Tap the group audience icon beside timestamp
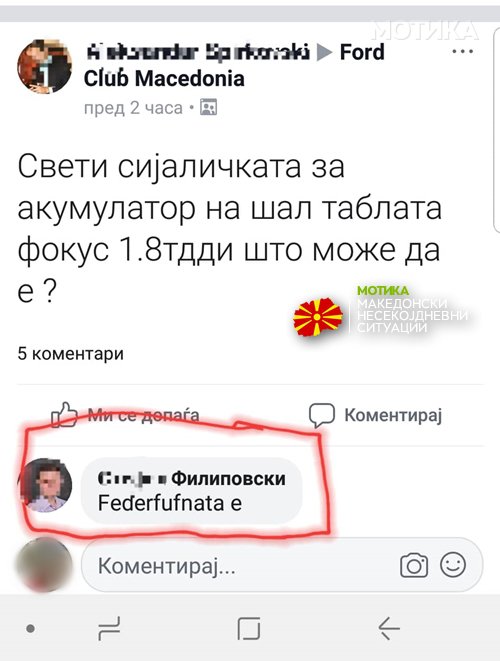This screenshot has width=500, height=661. click(x=208, y=107)
